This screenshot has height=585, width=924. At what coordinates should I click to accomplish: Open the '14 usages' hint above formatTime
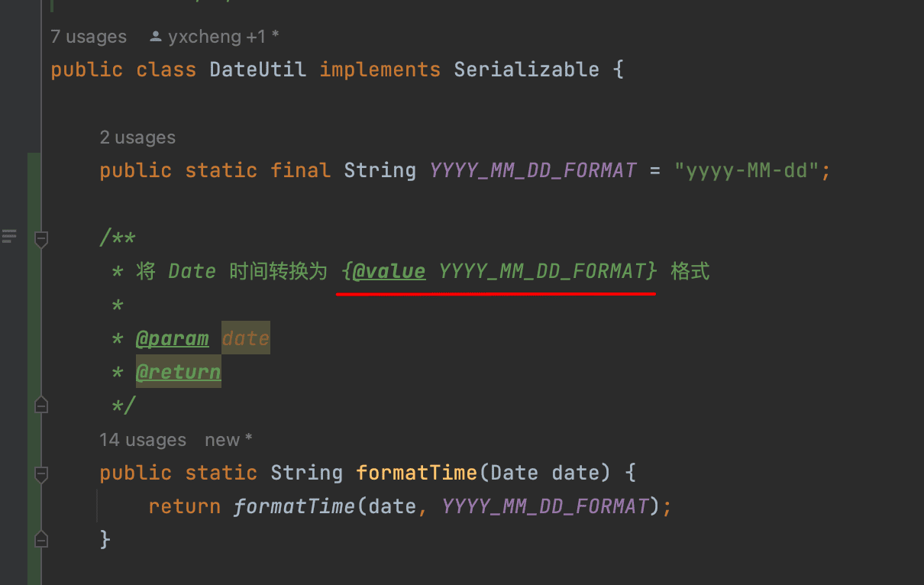[x=143, y=440]
